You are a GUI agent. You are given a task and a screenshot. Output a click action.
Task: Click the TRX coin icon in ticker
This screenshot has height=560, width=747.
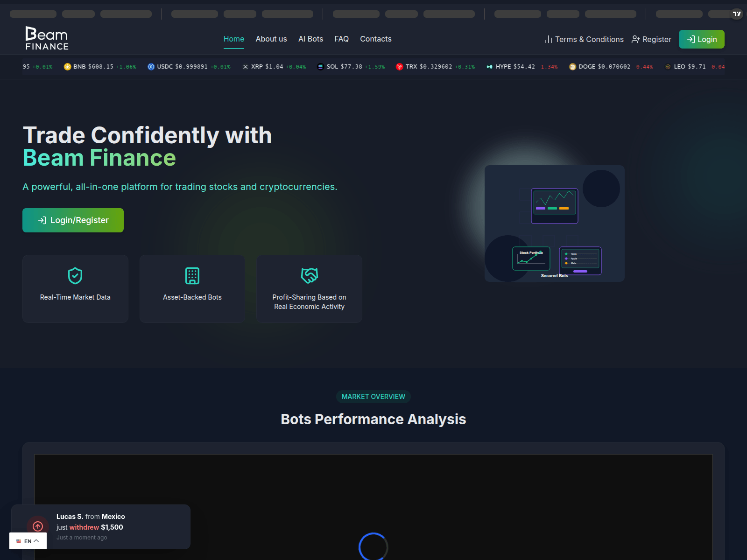399,67
